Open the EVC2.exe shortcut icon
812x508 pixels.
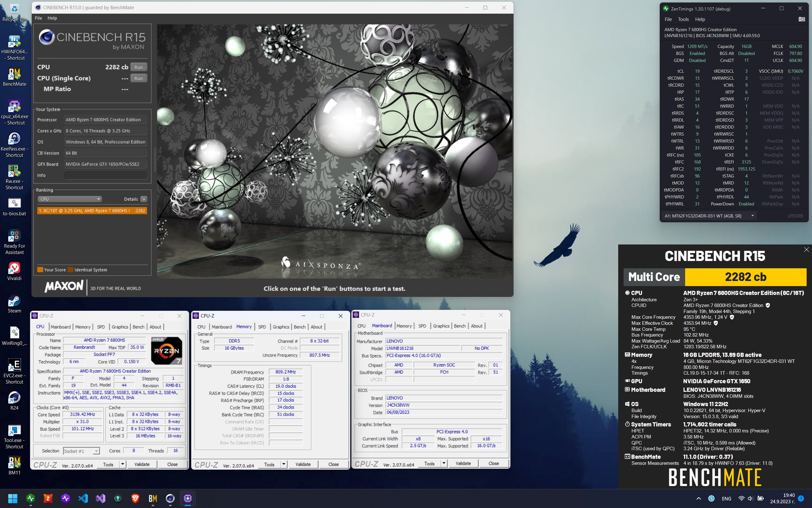14,371
